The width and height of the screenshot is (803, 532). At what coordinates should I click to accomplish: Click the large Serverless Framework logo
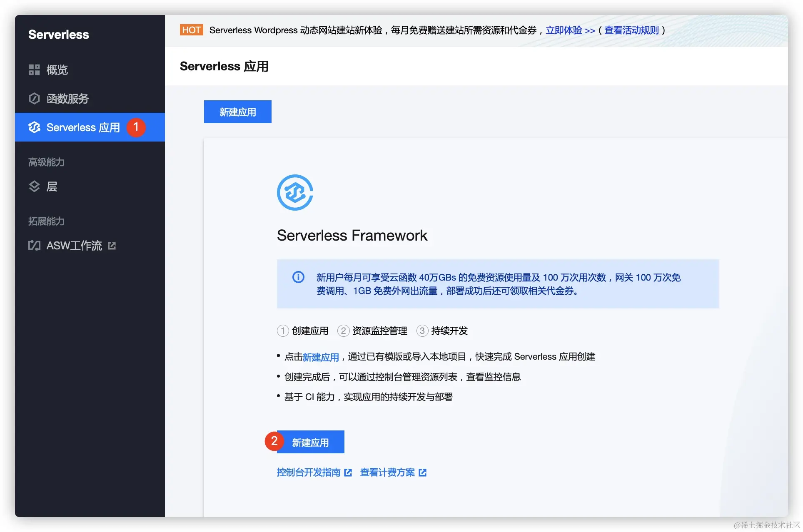(x=295, y=192)
